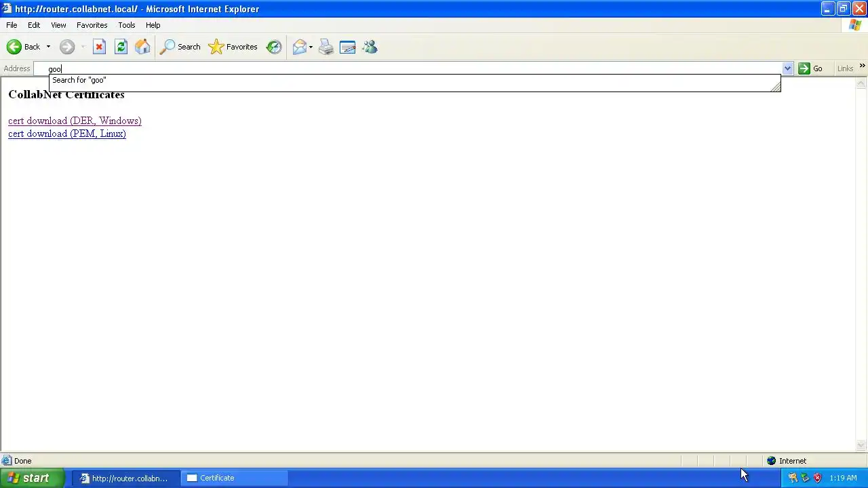Open the Search pane in the toolbar
This screenshot has height=488, width=868.
coord(180,47)
